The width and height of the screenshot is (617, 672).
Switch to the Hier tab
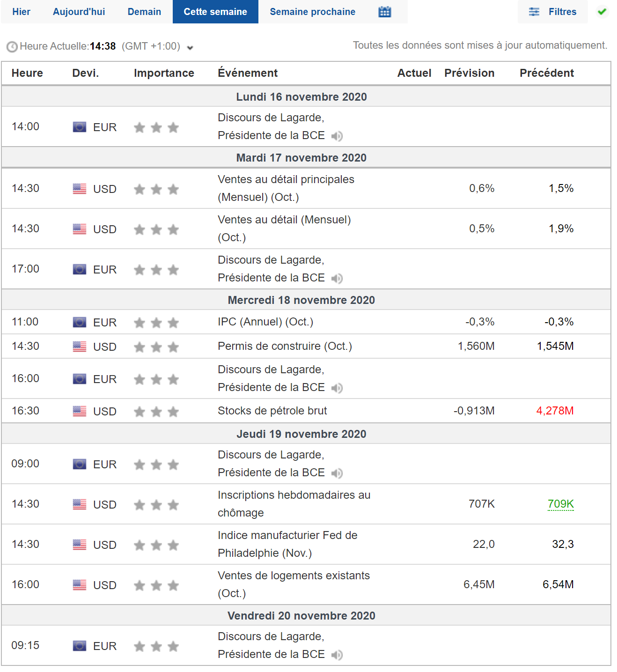point(21,12)
